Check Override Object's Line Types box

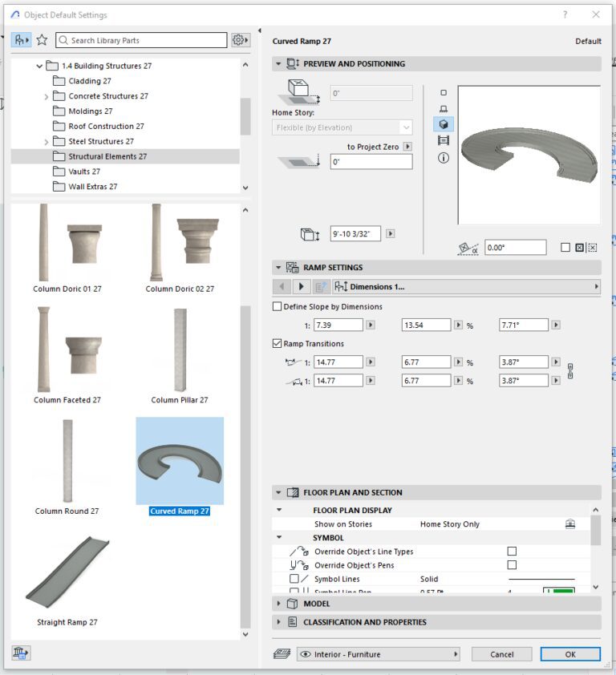512,551
